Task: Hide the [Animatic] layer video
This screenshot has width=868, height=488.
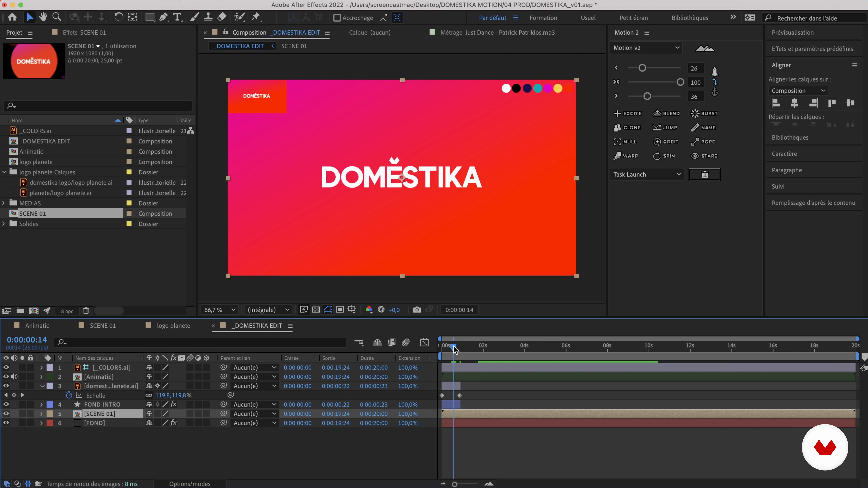Action: (x=6, y=377)
